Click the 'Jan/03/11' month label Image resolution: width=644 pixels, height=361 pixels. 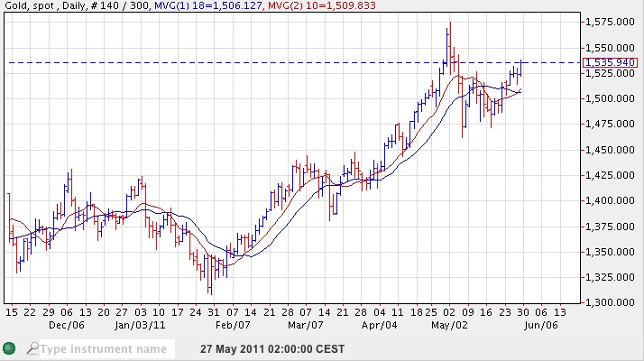click(x=140, y=325)
